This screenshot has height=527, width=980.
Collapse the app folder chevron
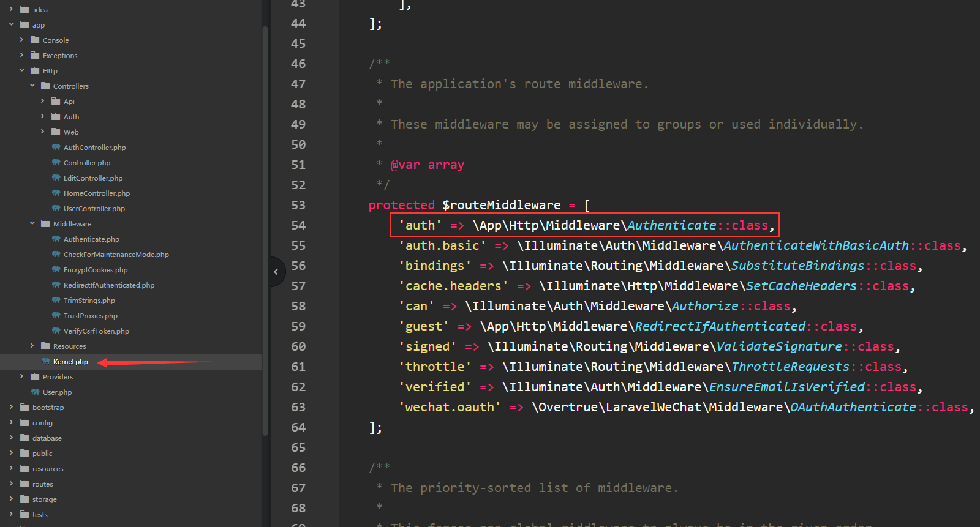tap(11, 24)
